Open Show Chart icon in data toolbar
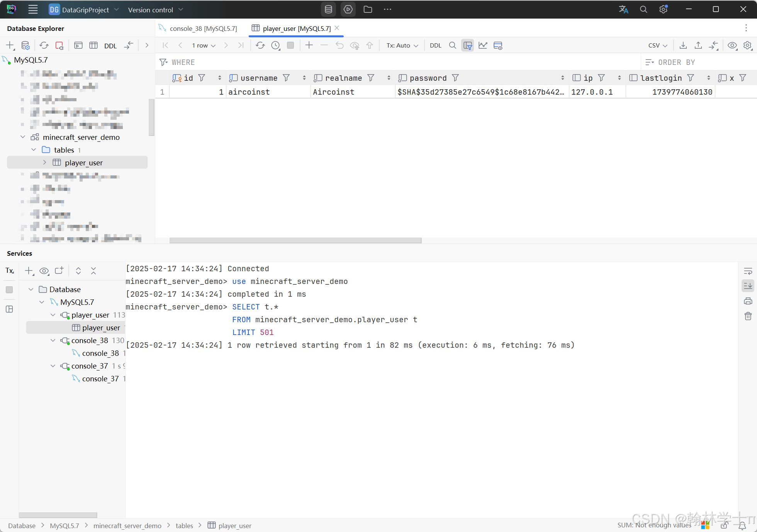This screenshot has height=532, width=757. click(x=483, y=45)
